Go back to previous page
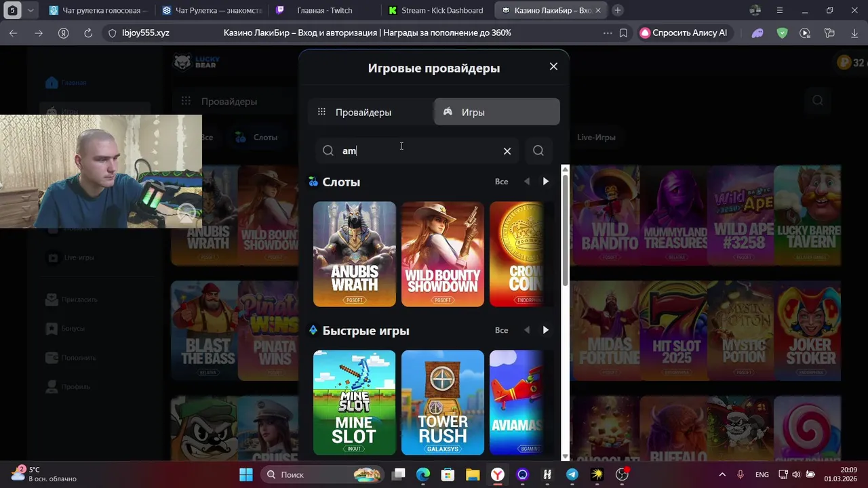 click(14, 33)
